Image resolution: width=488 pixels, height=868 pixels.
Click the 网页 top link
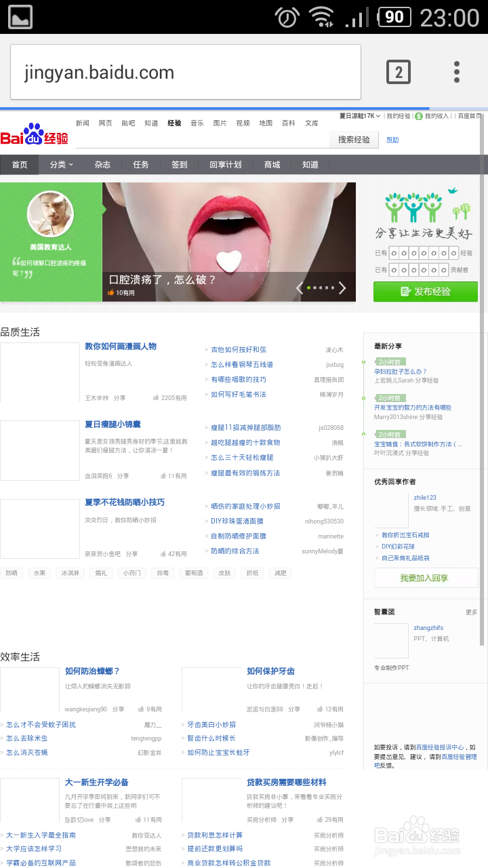point(105,123)
